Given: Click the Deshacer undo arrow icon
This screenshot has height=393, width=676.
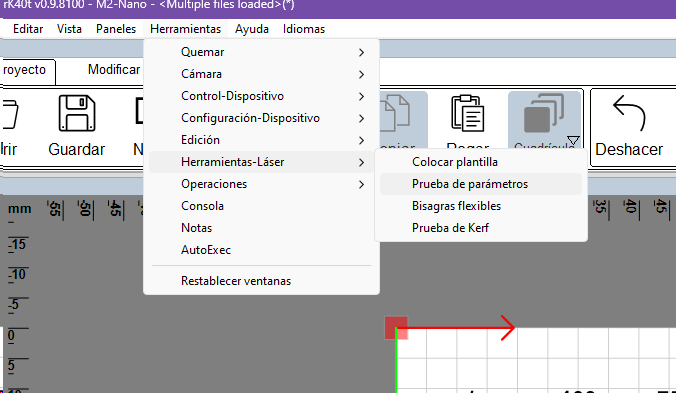Looking at the screenshot, I should tap(629, 113).
